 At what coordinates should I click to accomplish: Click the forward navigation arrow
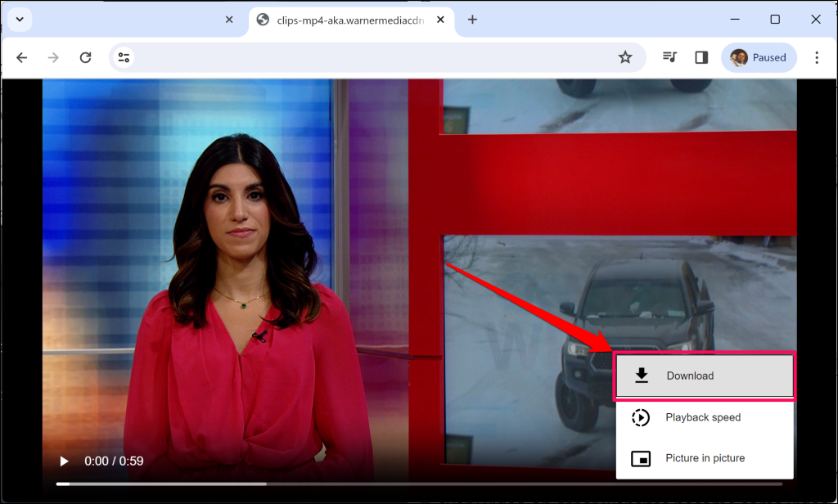53,57
